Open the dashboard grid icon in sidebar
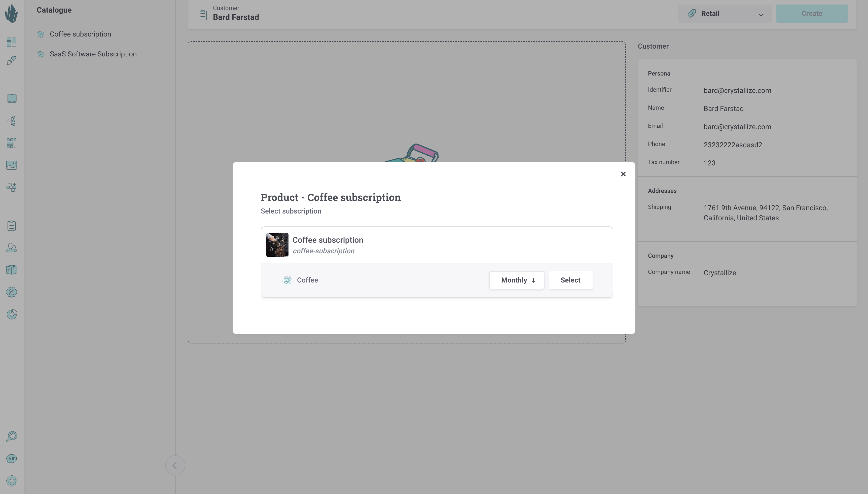This screenshot has height=494, width=868. tap(12, 42)
